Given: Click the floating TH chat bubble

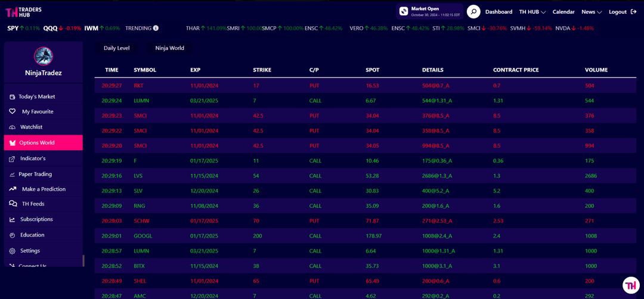Looking at the screenshot, I should (x=631, y=285).
